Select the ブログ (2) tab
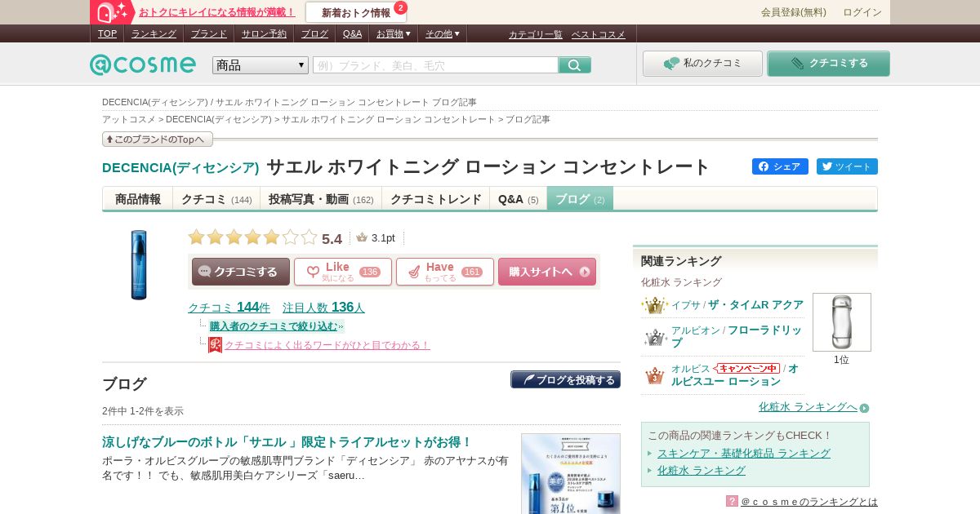Screen dimensions: 980x514 (x=580, y=199)
